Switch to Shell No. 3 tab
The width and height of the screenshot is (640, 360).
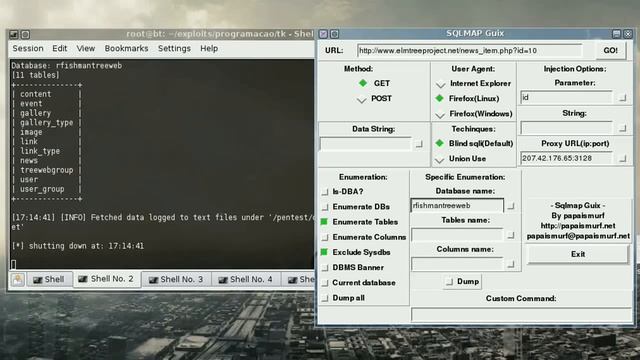(x=176, y=280)
